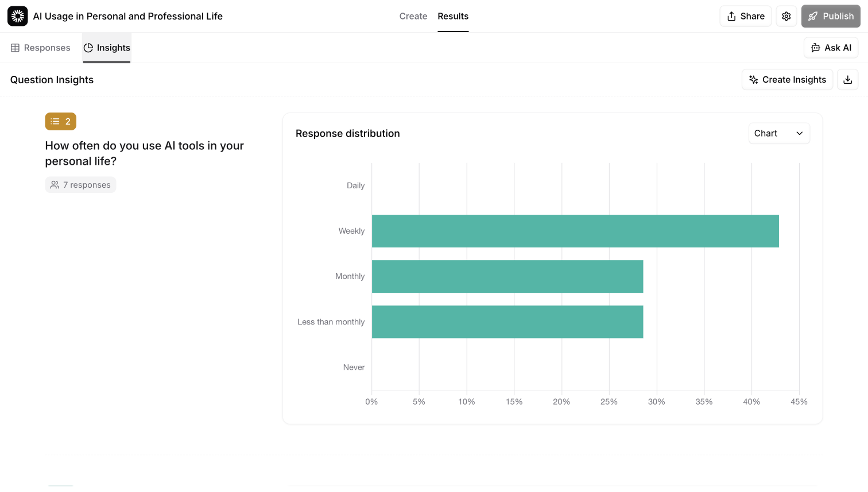Click the people icon in responses chip
Screen dimensions: 868x492
55,184
